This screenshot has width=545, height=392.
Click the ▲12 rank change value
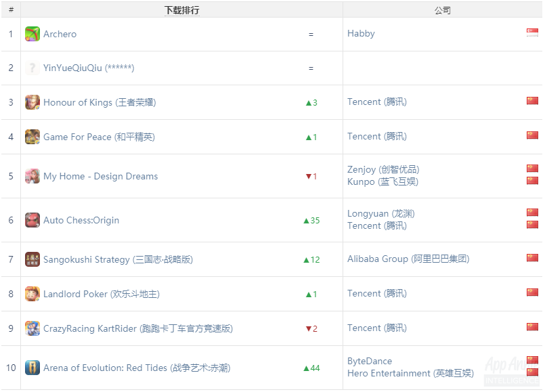coord(311,259)
